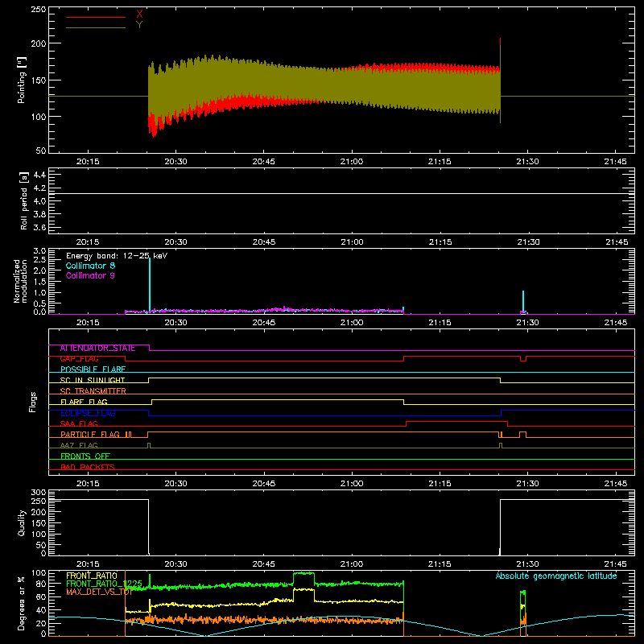
Task: Click 20:15 time label under modulation plot
Action: 88,323
